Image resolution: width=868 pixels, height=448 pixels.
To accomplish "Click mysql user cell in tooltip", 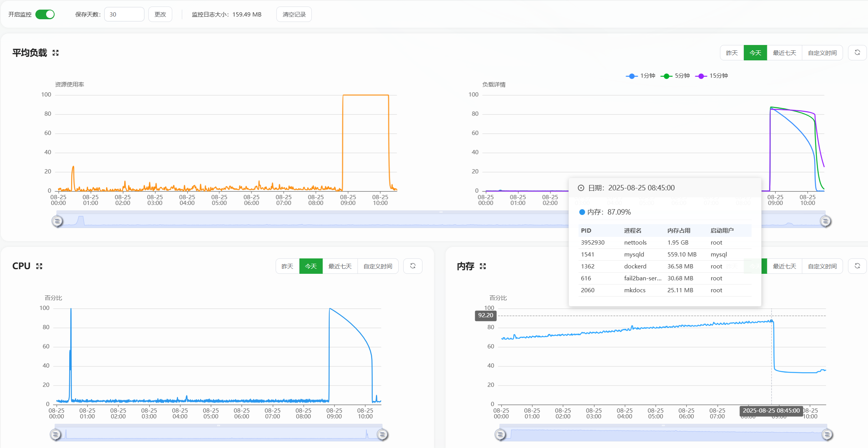I will (719, 255).
